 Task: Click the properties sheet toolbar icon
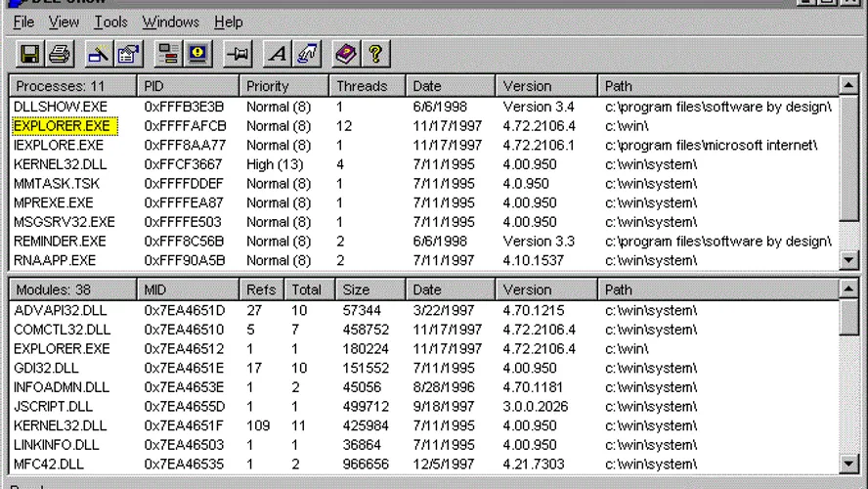pyautogui.click(x=129, y=55)
